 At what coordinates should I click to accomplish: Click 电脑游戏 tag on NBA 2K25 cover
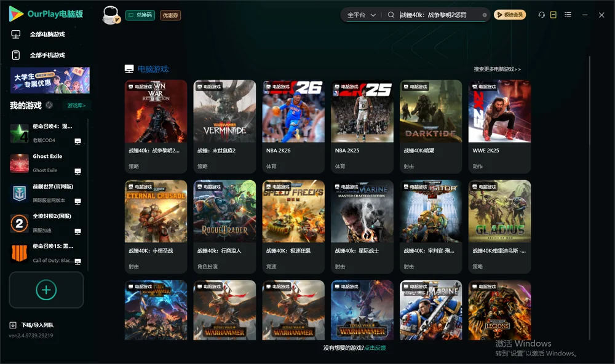(346, 86)
